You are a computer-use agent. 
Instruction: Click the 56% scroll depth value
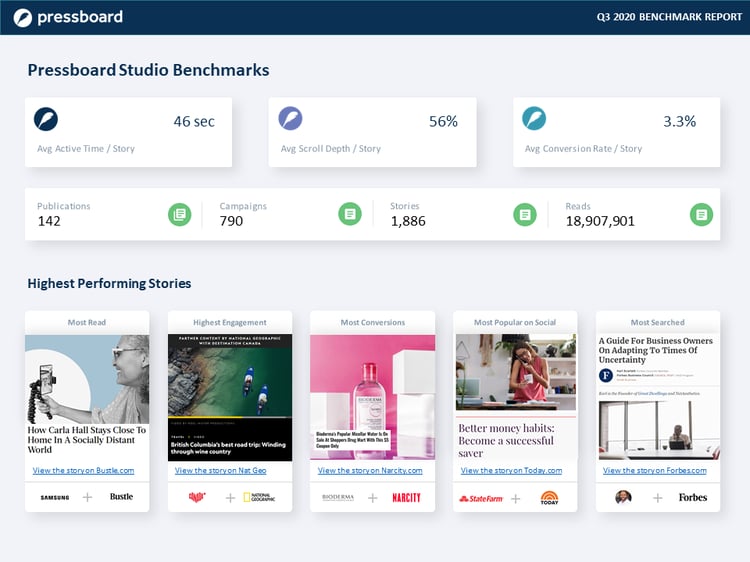tap(443, 121)
